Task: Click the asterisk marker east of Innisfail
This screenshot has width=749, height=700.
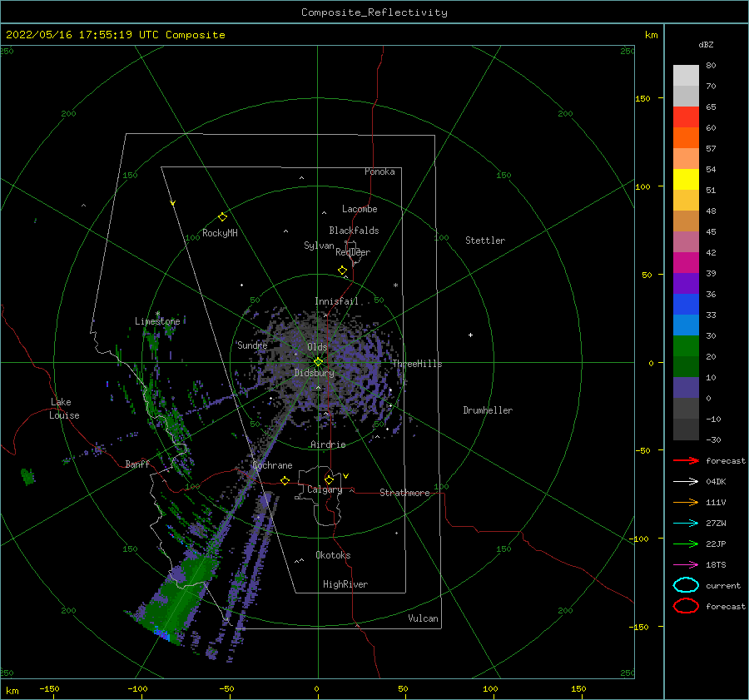Action: coord(395,285)
